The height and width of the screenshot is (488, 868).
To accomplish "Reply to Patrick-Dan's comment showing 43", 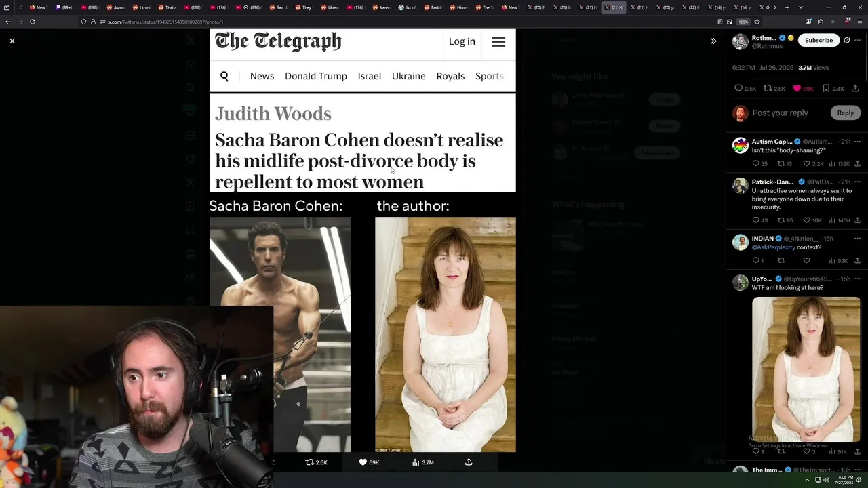I will pyautogui.click(x=760, y=220).
